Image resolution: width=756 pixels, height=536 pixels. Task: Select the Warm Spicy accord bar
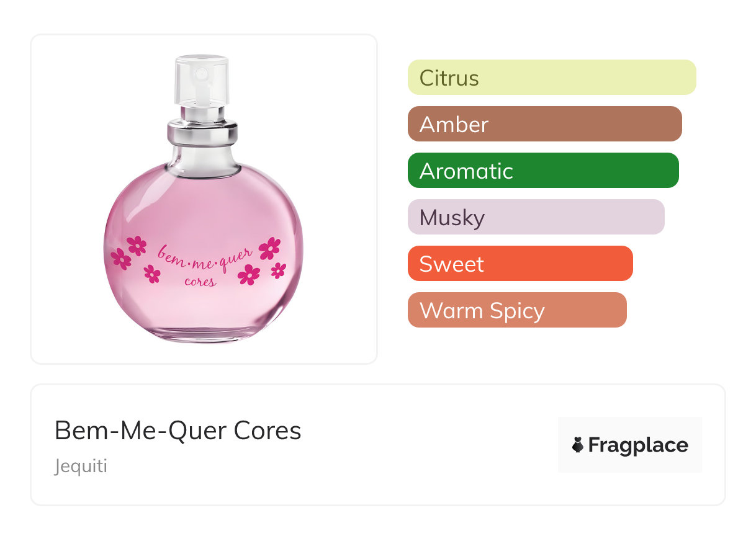517,310
